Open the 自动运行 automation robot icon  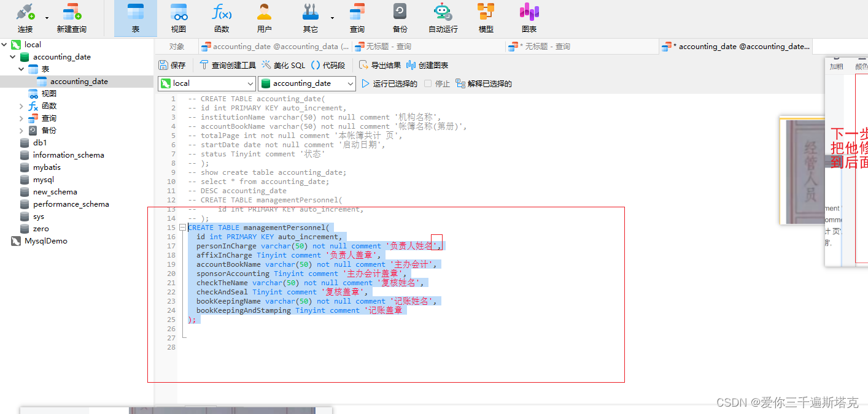(443, 18)
